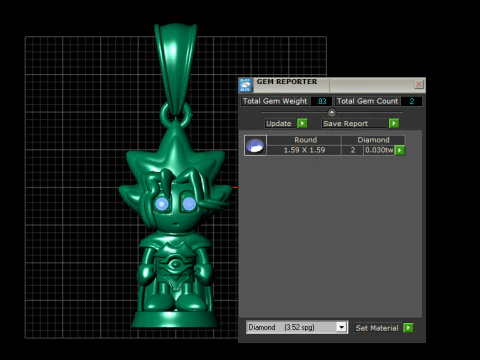Viewport: 480px width, 360px height.
Task: Select the right blue eye gem on the model
Action: (x=189, y=203)
